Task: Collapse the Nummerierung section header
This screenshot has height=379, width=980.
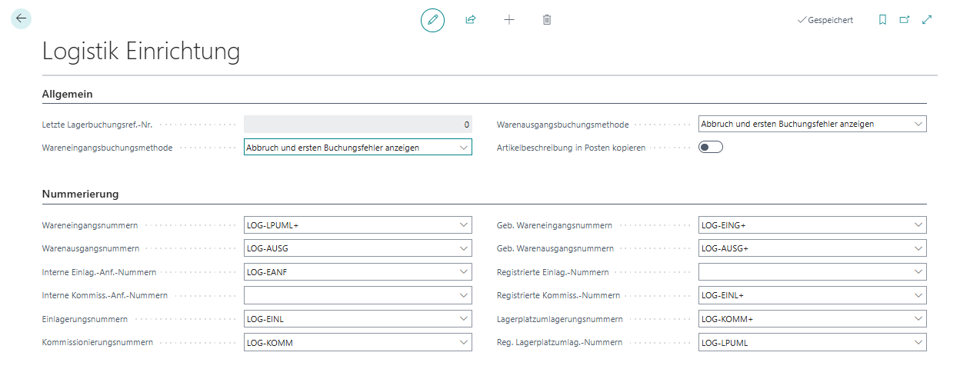Action: [80, 194]
